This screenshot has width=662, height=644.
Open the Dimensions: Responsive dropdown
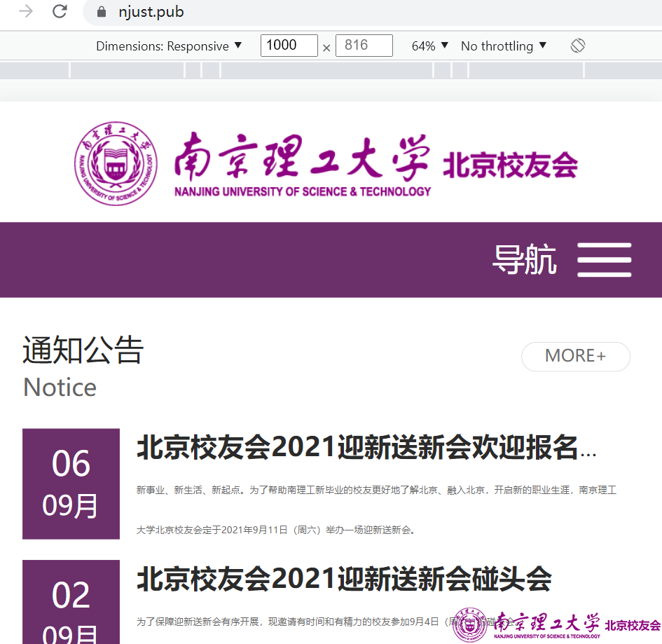click(169, 46)
